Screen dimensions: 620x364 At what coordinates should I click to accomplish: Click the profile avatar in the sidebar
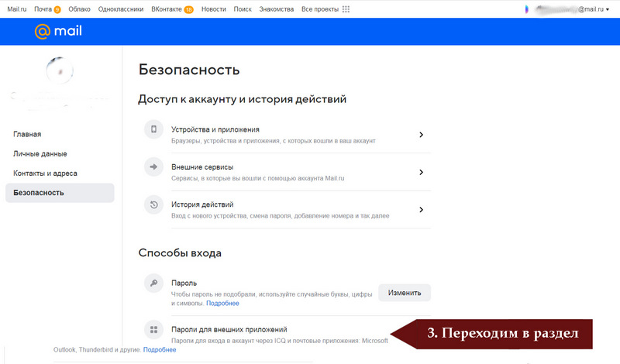(60, 71)
